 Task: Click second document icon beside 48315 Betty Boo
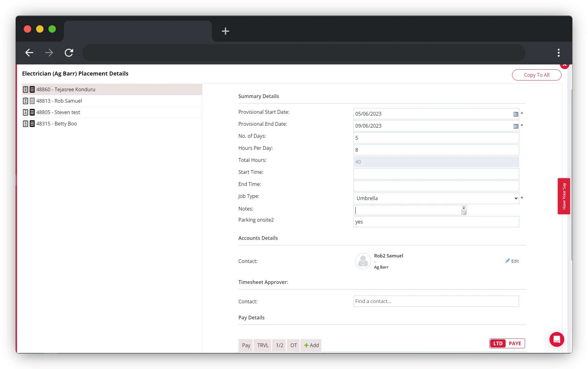pos(32,124)
